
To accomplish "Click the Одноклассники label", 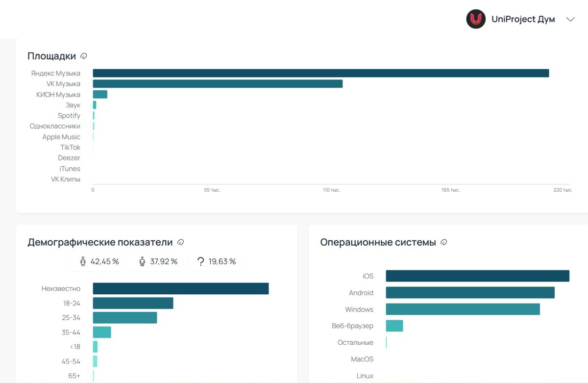I will [55, 126].
